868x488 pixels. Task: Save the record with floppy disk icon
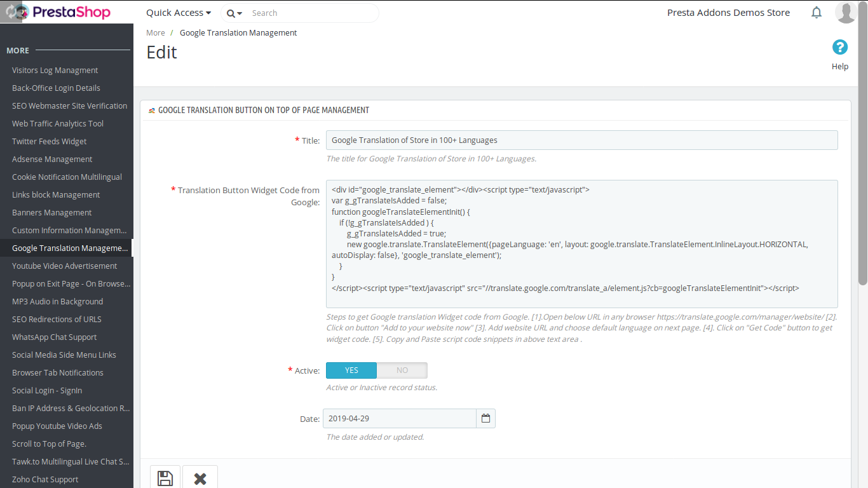click(x=165, y=478)
